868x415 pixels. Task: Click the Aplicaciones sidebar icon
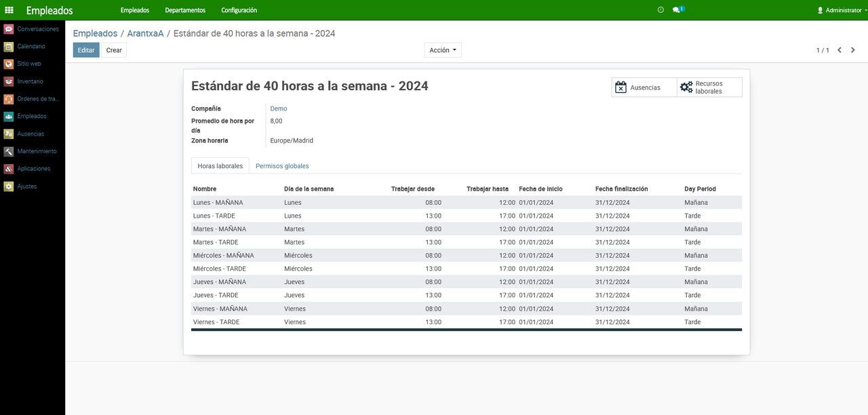(x=8, y=169)
